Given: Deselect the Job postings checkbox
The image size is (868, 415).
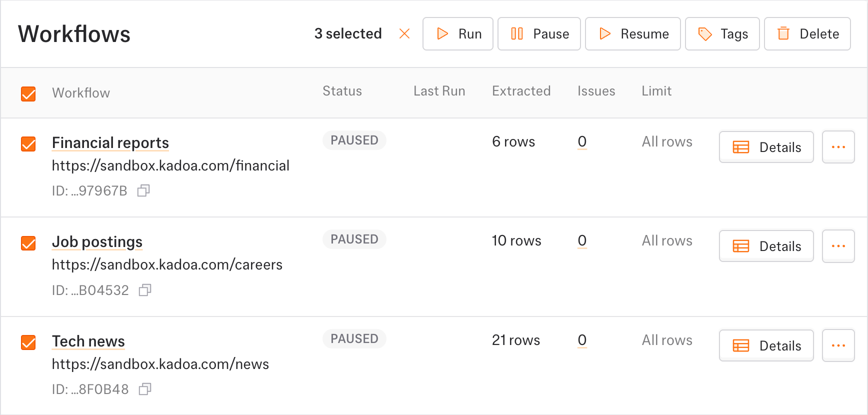Looking at the screenshot, I should 28,243.
